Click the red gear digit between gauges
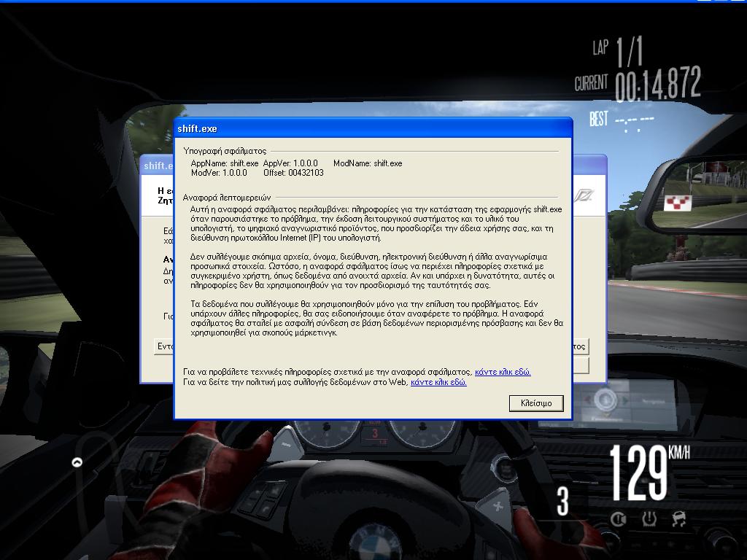 (x=375, y=433)
